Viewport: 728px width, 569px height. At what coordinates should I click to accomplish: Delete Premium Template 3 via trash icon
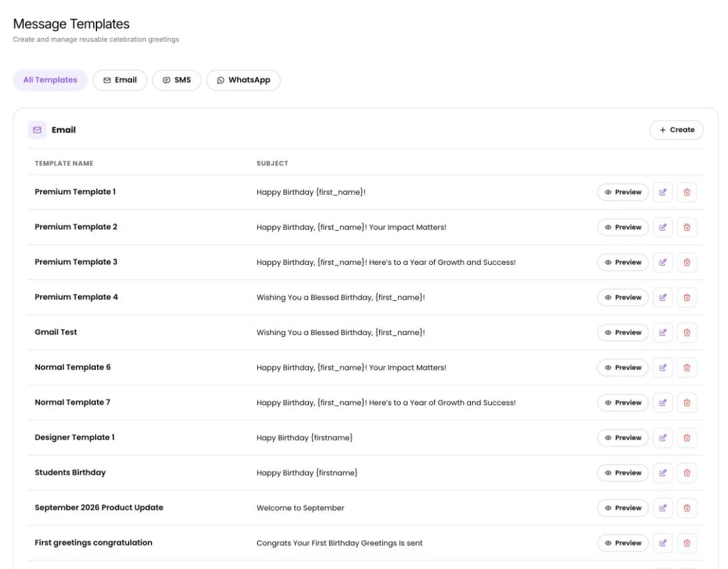(687, 262)
